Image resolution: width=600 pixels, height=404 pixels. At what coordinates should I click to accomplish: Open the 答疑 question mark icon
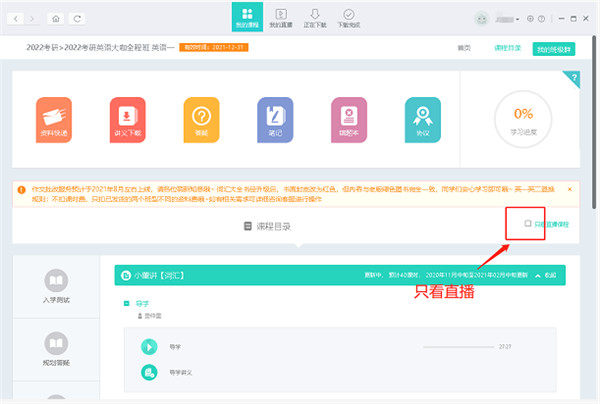click(201, 119)
